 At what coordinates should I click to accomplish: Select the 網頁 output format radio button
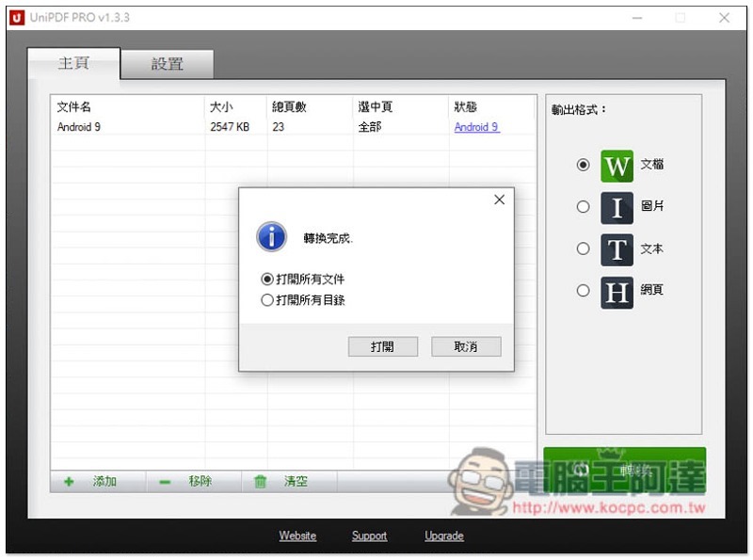point(583,290)
